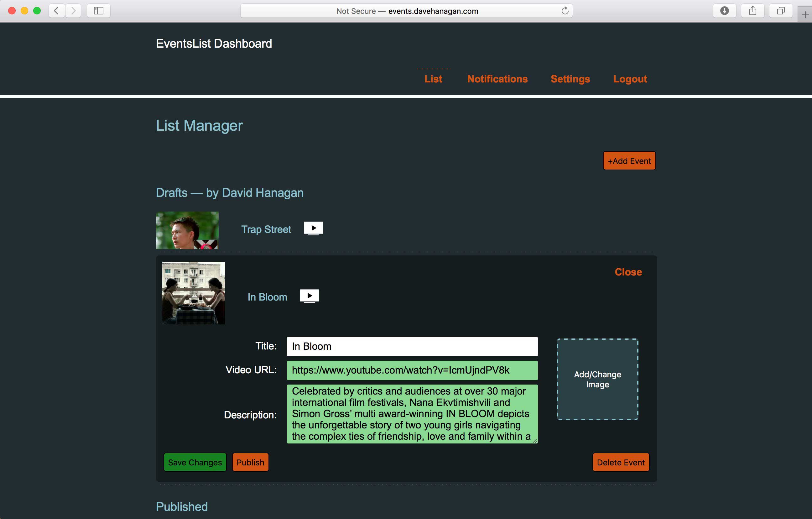This screenshot has height=519, width=812.
Task: Click the Safari sidebar icon
Action: [98, 10]
